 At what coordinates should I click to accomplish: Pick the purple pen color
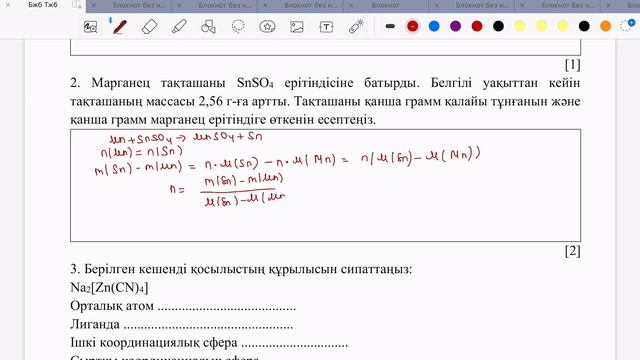click(456, 26)
